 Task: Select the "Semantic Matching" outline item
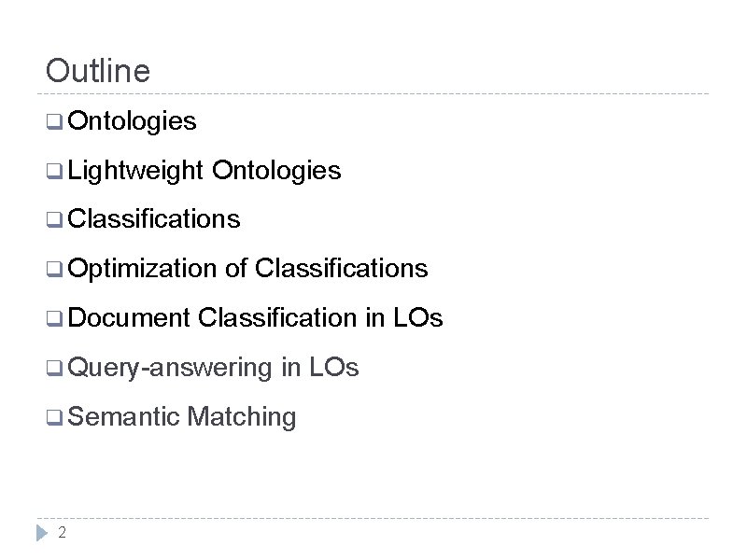[182, 417]
